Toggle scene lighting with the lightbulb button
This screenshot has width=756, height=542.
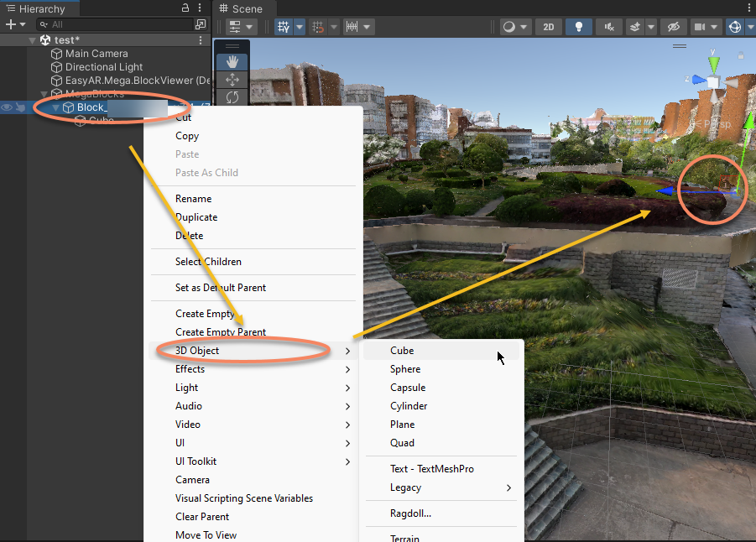click(x=578, y=27)
